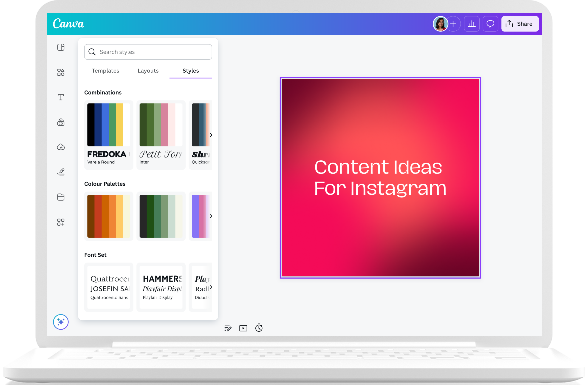
Task: Select the Draw pen sidebar icon
Action: [x=61, y=172]
